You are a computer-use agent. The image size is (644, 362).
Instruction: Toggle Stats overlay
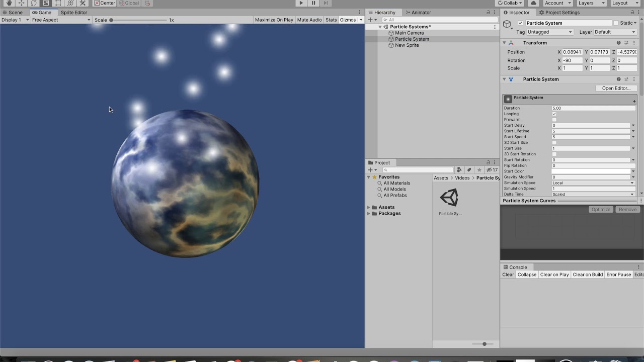point(331,20)
